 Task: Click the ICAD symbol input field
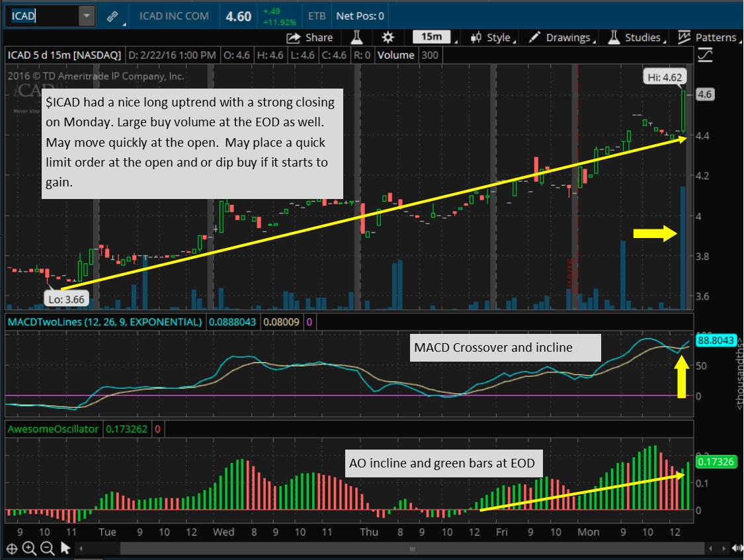click(x=43, y=16)
